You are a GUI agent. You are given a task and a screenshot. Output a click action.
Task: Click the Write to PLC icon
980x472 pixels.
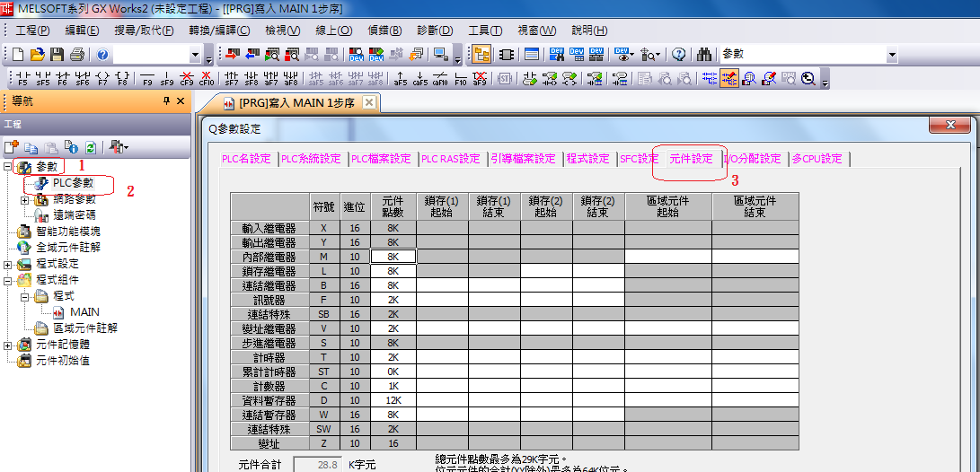pos(233,55)
